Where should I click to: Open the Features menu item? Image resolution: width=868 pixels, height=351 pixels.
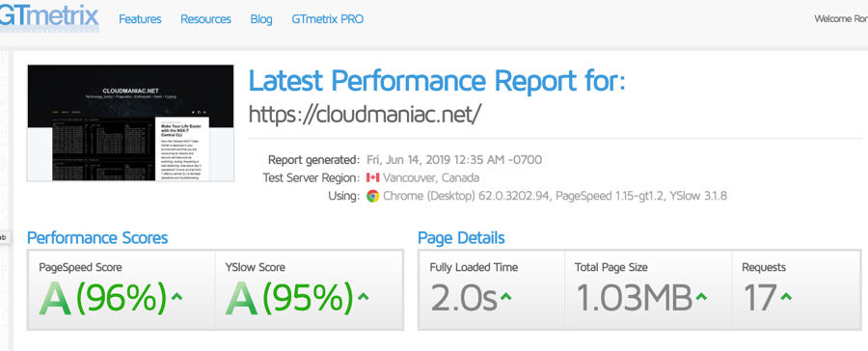(x=140, y=19)
